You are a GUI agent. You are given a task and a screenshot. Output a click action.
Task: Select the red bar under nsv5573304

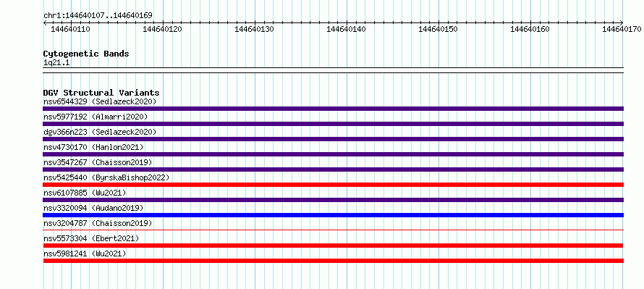(x=333, y=246)
